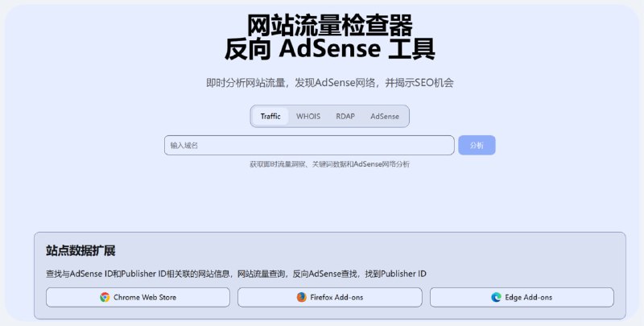Viewport: 644px width, 326px height.
Task: Open the RDAP tab
Action: [x=345, y=116]
